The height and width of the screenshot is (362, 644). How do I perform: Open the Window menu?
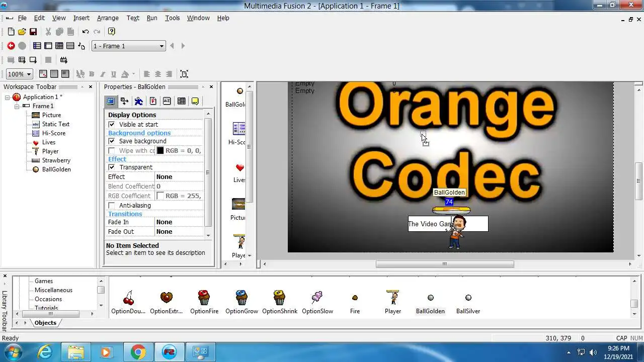(x=198, y=18)
